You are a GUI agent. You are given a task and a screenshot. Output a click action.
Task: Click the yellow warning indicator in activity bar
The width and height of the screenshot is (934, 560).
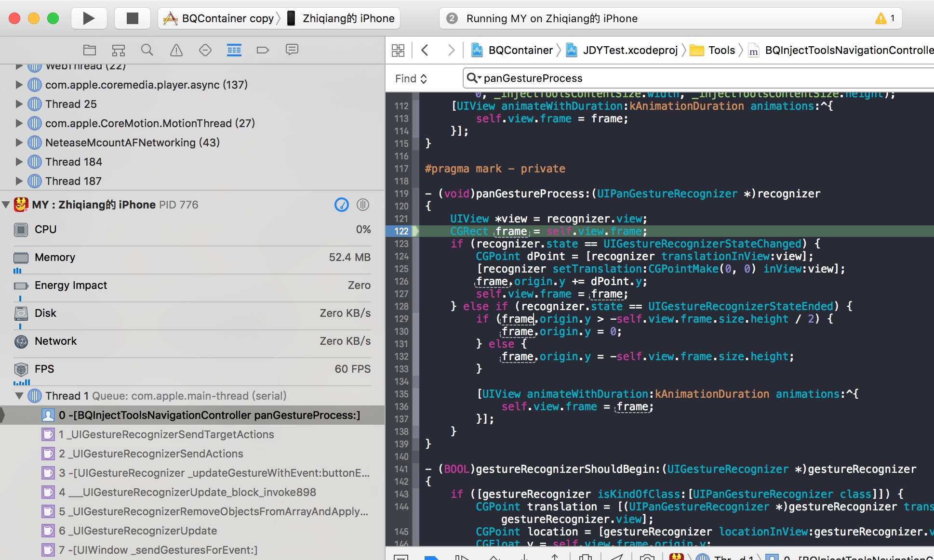[881, 18]
